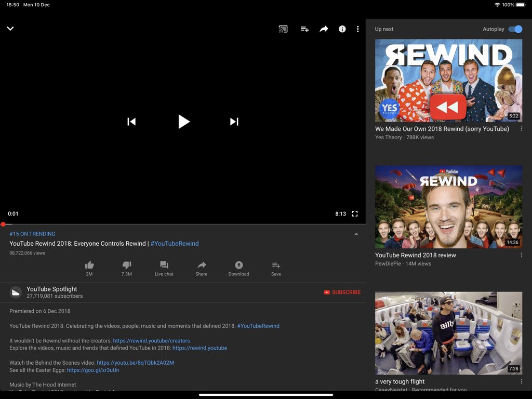532x399 pixels.
Task: Tap title 'a very tough flight'
Action: point(400,381)
